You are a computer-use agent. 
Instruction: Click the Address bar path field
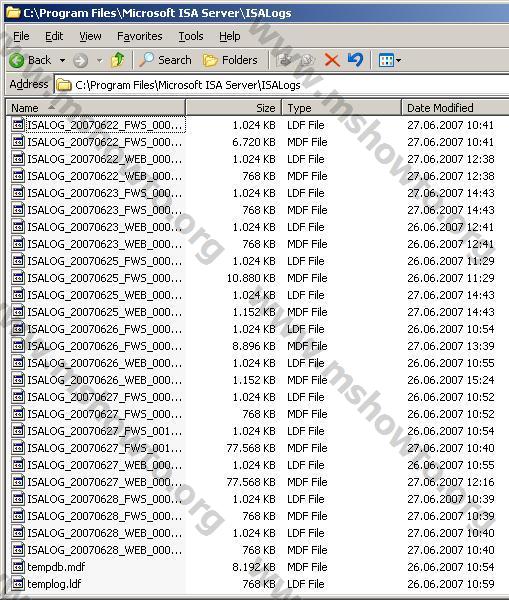[282, 85]
